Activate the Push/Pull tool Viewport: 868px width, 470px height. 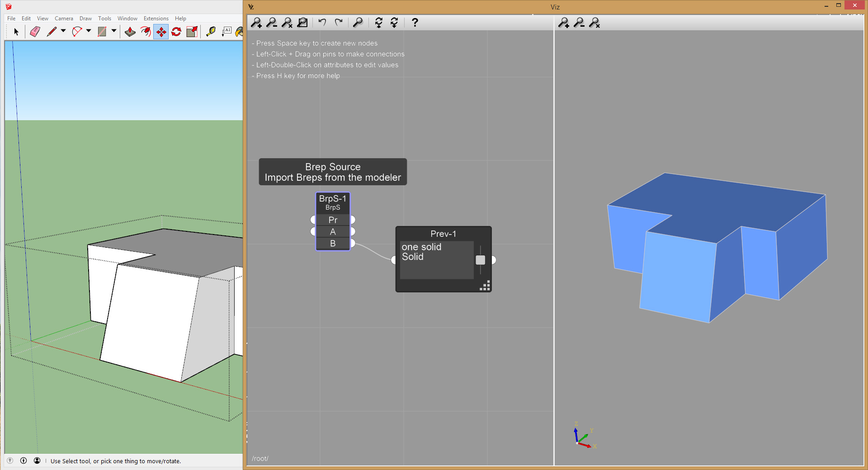tap(130, 32)
